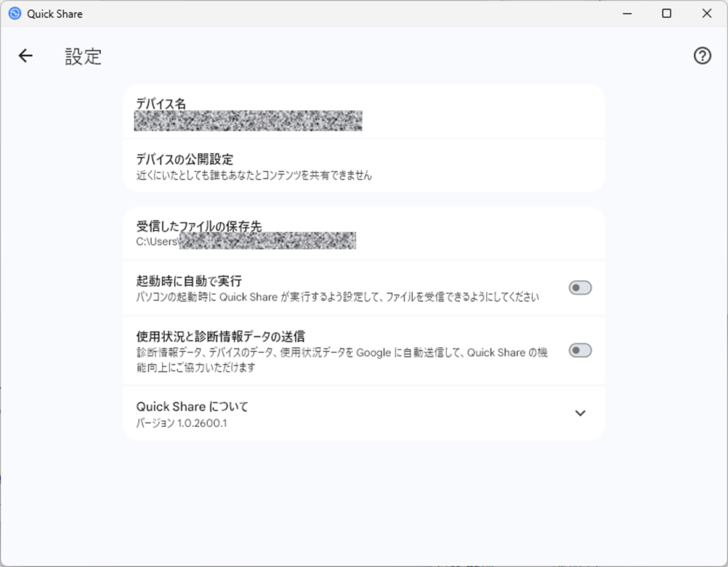Viewport: 728px width, 567px height.
Task: Minimize the Quick Share window
Action: 627,13
